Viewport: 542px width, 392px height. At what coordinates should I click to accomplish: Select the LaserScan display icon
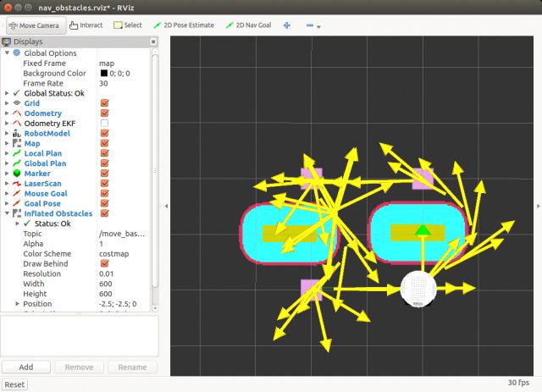pyautogui.click(x=17, y=184)
